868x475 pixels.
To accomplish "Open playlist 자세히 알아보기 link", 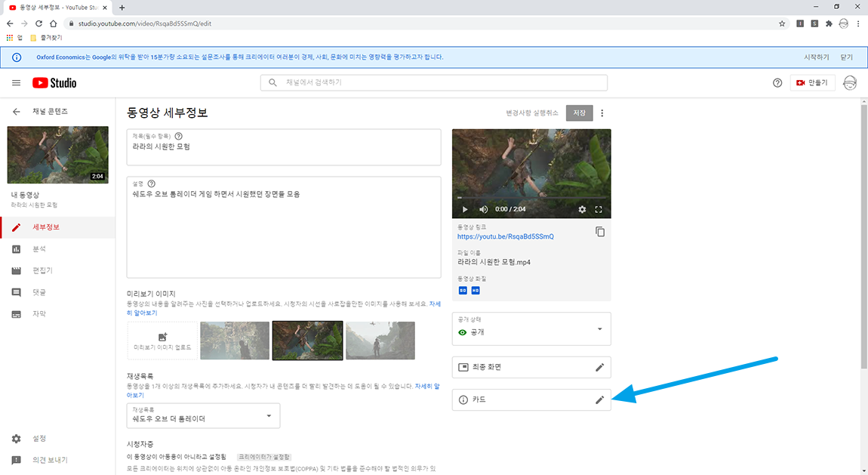I will point(283,390).
